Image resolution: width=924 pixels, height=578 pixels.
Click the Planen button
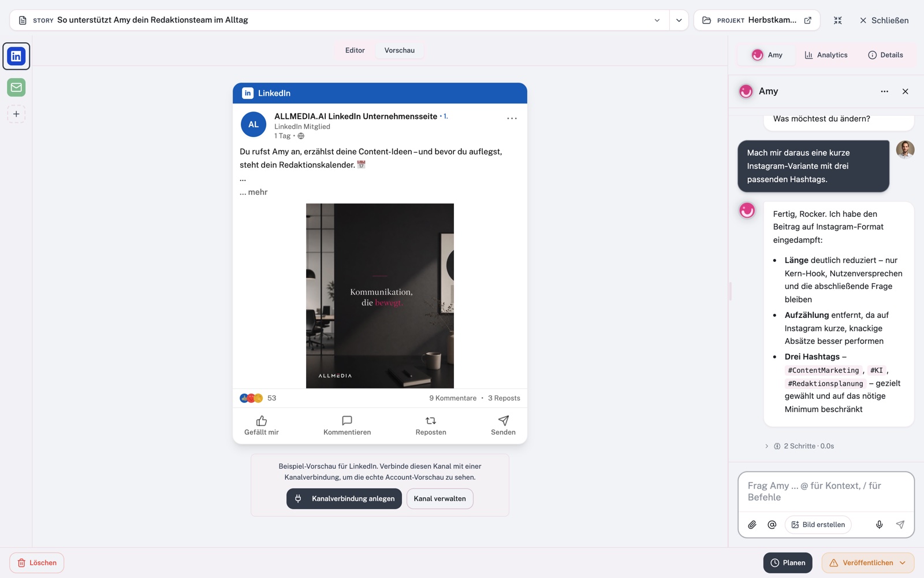788,563
